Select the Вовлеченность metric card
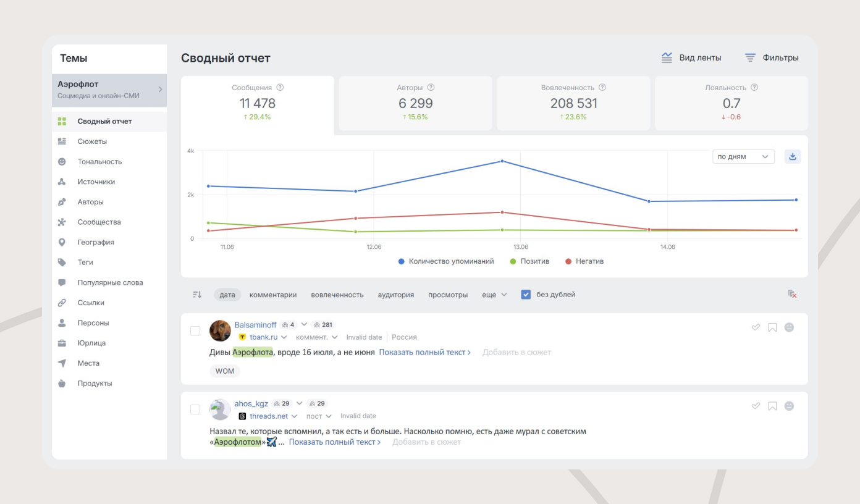This screenshot has width=860, height=504. pos(573,103)
